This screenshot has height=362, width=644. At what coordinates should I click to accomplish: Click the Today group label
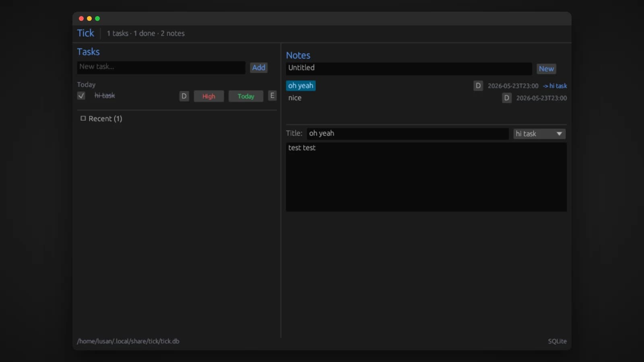point(86,84)
